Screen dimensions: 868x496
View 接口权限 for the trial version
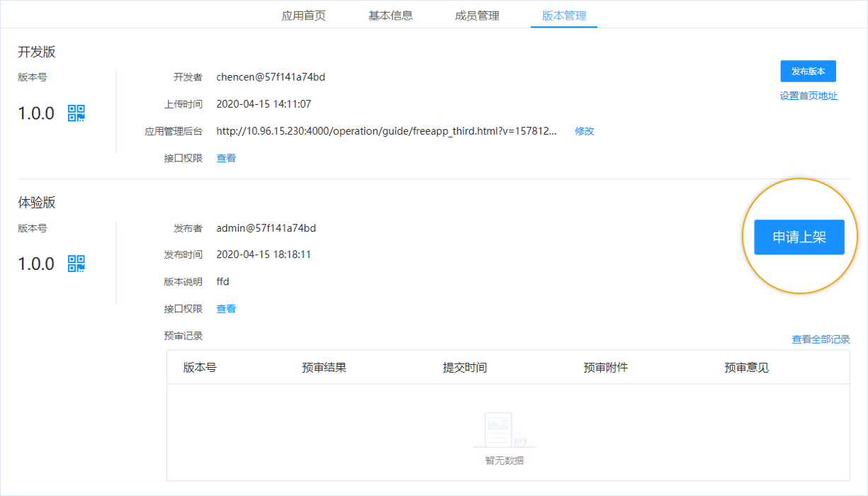pyautogui.click(x=226, y=308)
